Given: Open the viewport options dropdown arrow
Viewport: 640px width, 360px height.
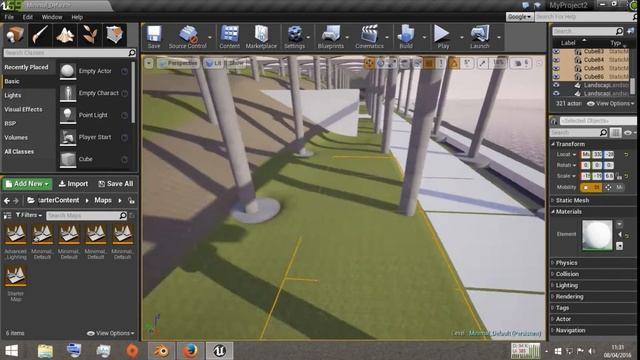Looking at the screenshot, I should click(x=149, y=63).
